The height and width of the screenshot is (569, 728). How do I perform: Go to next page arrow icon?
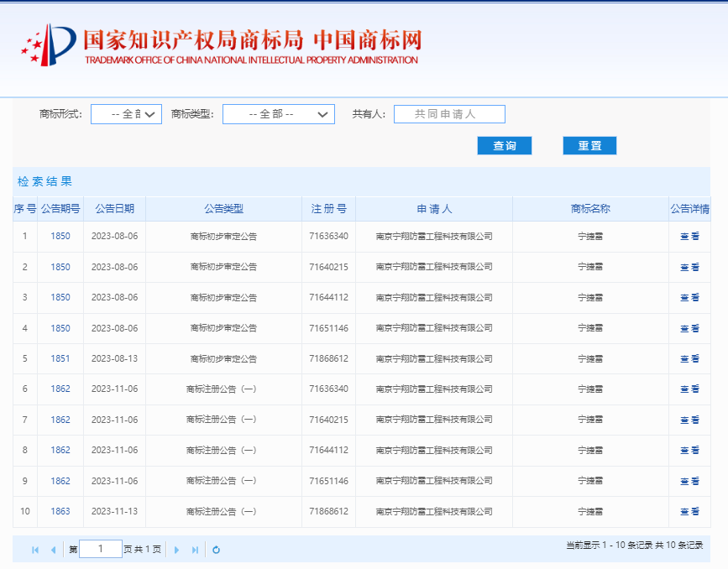click(x=176, y=550)
